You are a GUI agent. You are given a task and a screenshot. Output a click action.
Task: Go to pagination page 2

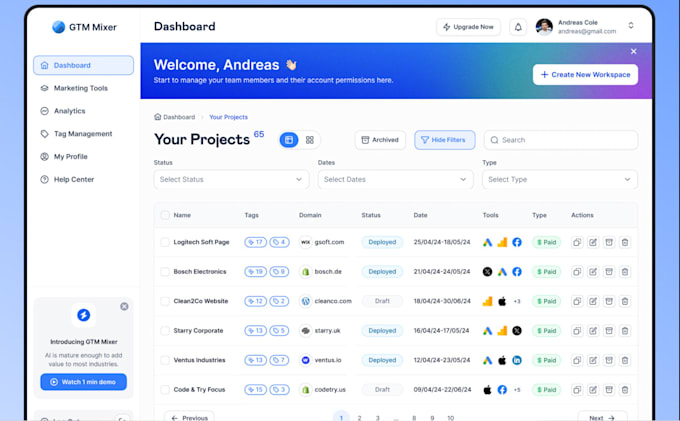pos(359,418)
